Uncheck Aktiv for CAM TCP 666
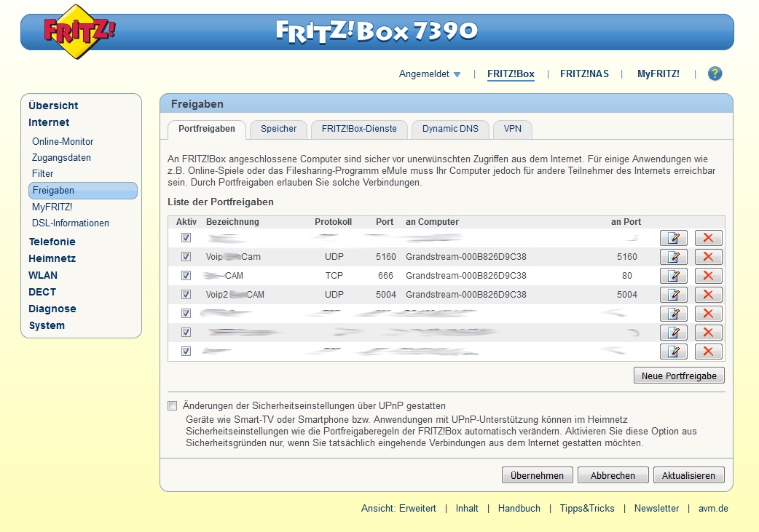Screen dimensions: 759x532 click(186, 276)
